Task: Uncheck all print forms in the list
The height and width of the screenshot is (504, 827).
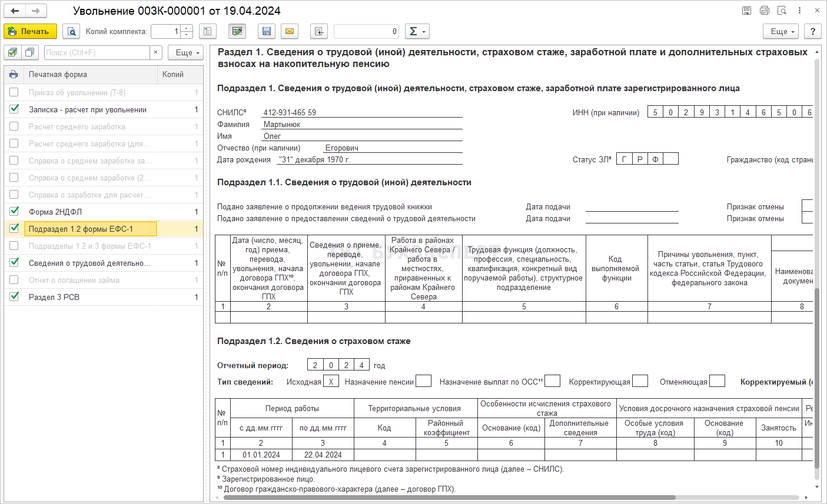Action: (x=29, y=52)
